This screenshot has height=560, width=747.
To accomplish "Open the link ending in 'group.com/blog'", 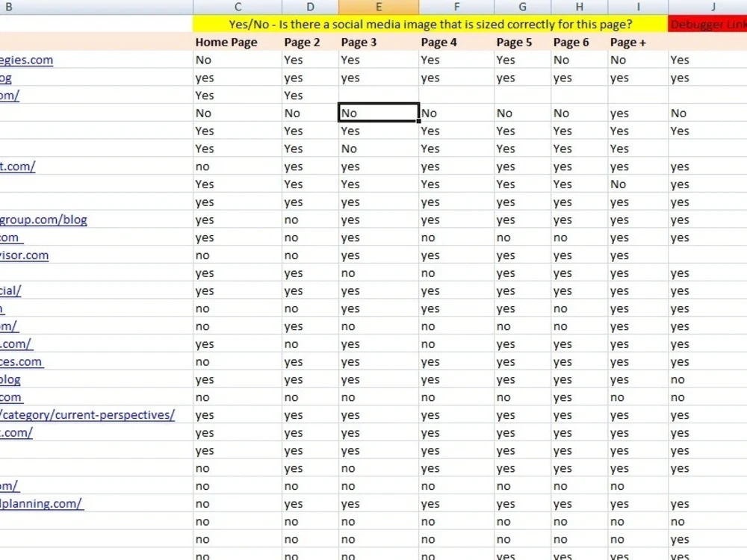I will point(43,220).
